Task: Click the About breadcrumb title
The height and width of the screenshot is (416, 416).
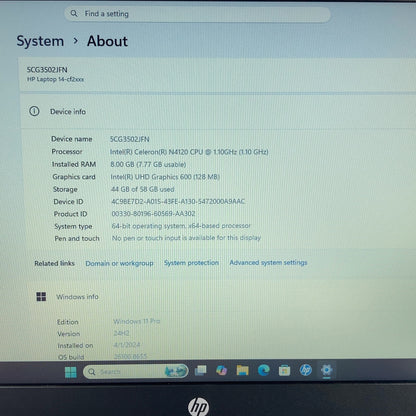Action: tap(107, 41)
